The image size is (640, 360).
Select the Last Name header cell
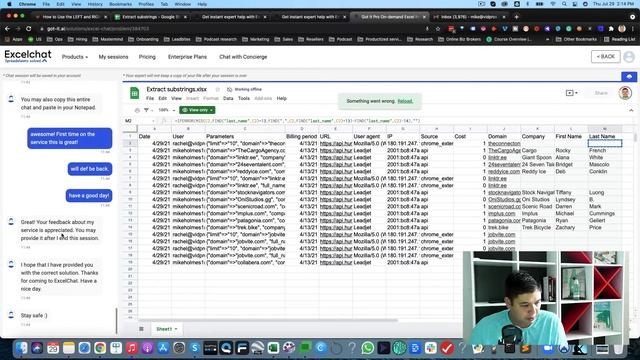pos(605,136)
